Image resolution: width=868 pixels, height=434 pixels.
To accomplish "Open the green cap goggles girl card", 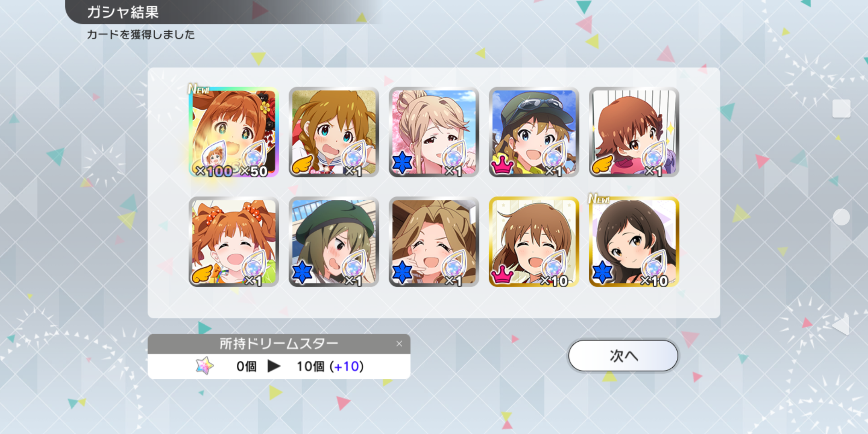I will point(534,132).
